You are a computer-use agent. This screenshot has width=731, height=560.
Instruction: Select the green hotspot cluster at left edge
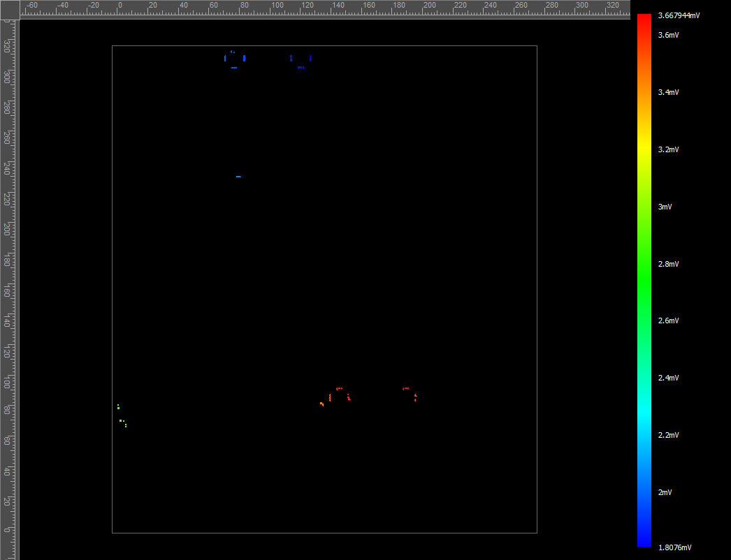[x=122, y=415]
